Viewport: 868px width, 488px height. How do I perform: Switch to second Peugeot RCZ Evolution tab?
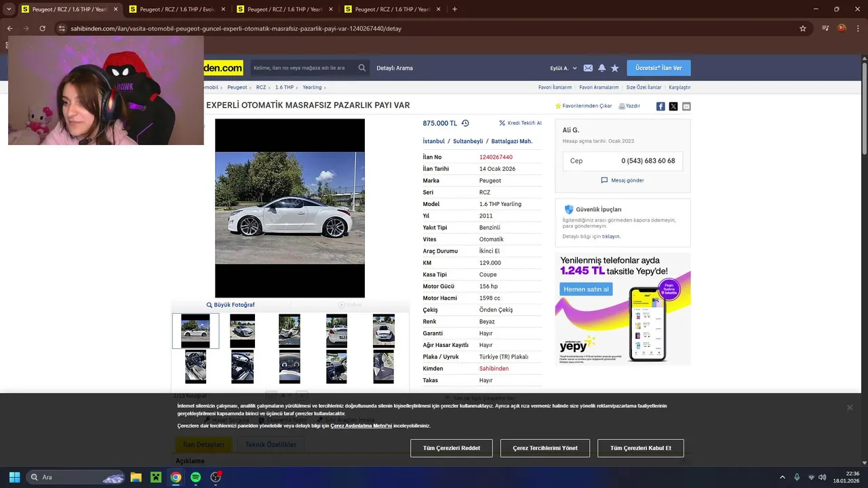(x=177, y=9)
